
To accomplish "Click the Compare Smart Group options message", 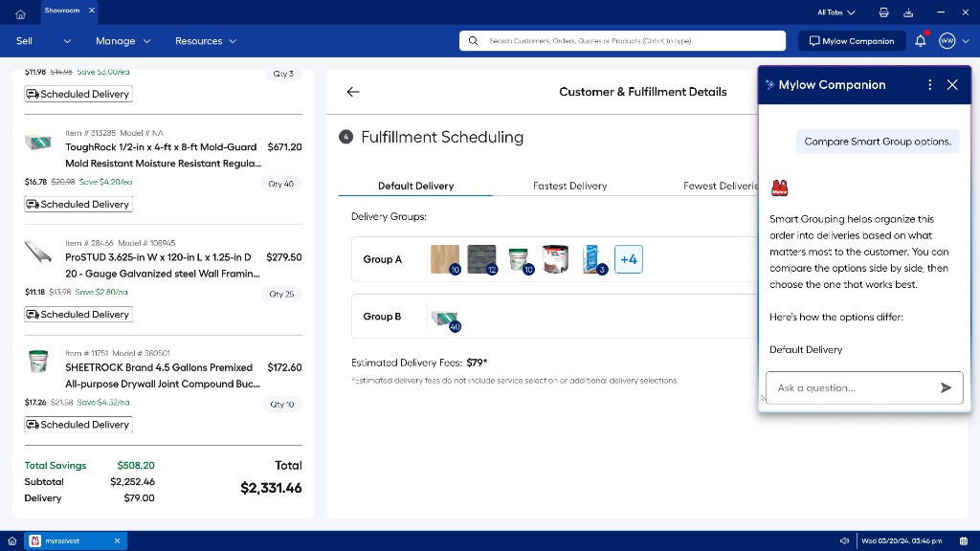I will [x=877, y=142].
